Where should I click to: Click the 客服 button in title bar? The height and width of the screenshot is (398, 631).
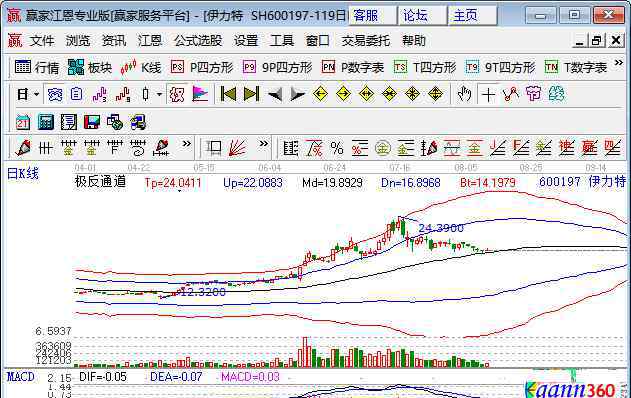[372, 16]
